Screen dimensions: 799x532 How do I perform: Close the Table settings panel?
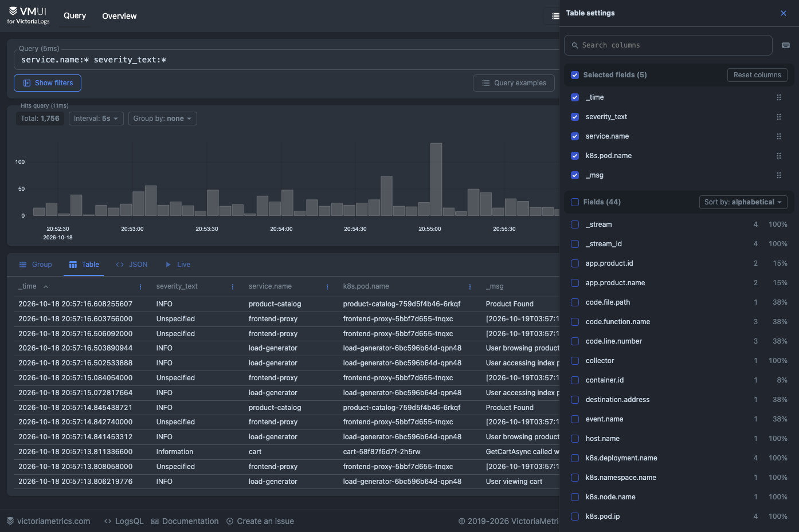pyautogui.click(x=784, y=13)
